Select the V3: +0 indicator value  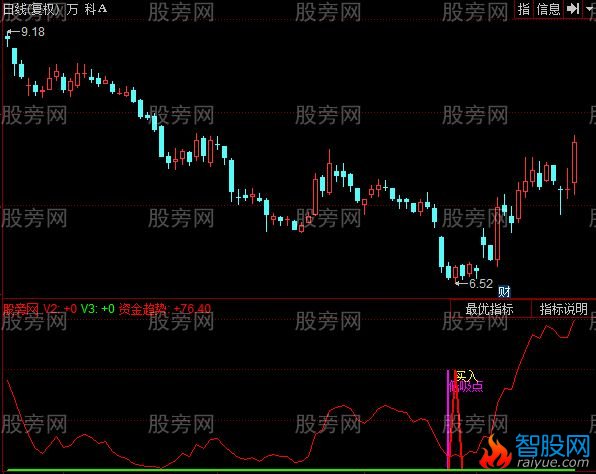[x=98, y=309]
